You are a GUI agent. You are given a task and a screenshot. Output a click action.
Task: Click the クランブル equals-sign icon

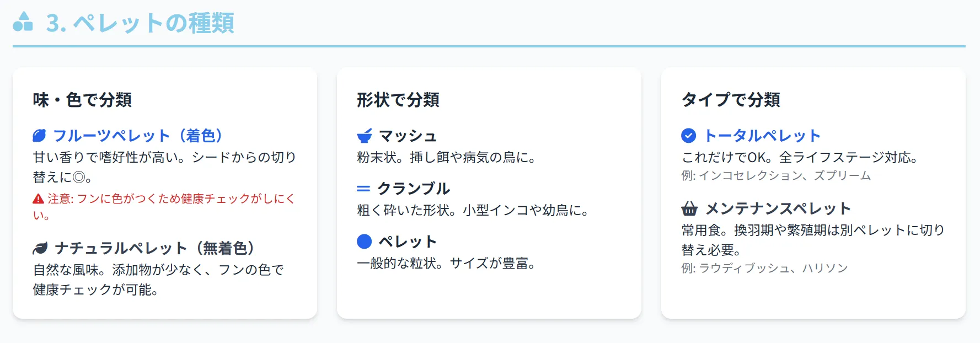coord(363,189)
